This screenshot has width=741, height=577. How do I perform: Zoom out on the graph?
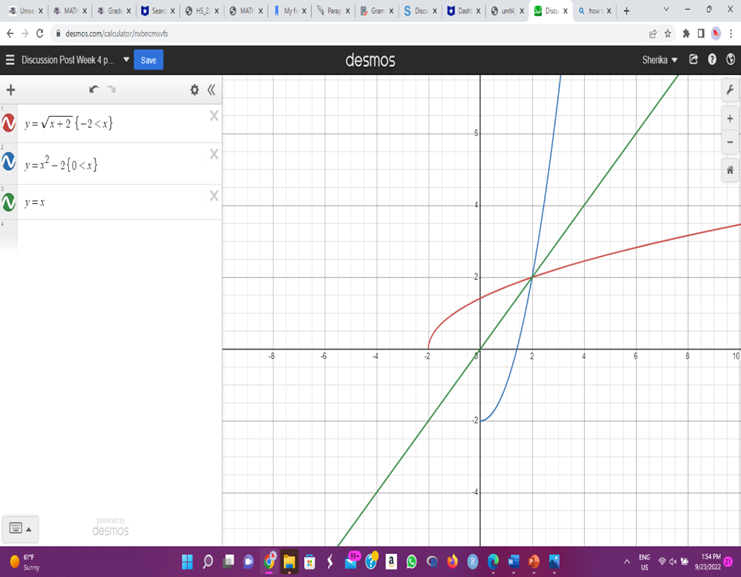coord(730,142)
